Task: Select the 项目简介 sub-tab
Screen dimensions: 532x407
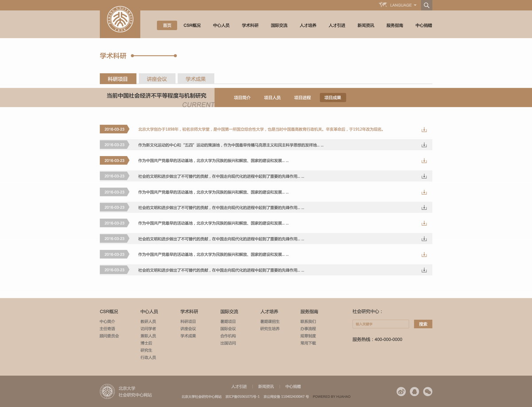Action: [x=242, y=98]
